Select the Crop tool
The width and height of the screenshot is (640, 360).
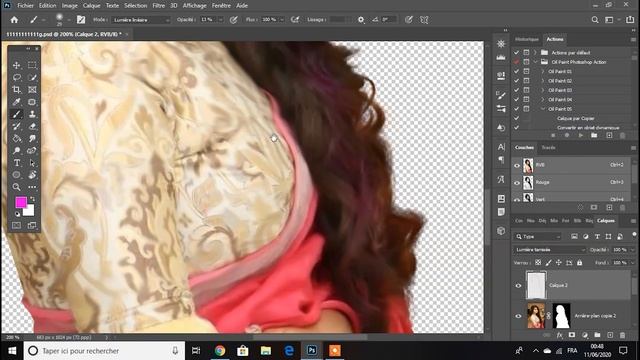[16, 89]
